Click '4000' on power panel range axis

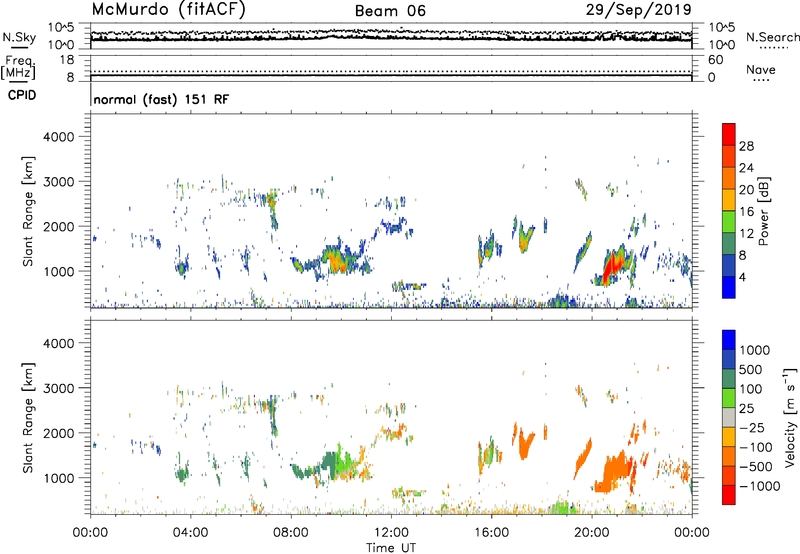pos(58,137)
